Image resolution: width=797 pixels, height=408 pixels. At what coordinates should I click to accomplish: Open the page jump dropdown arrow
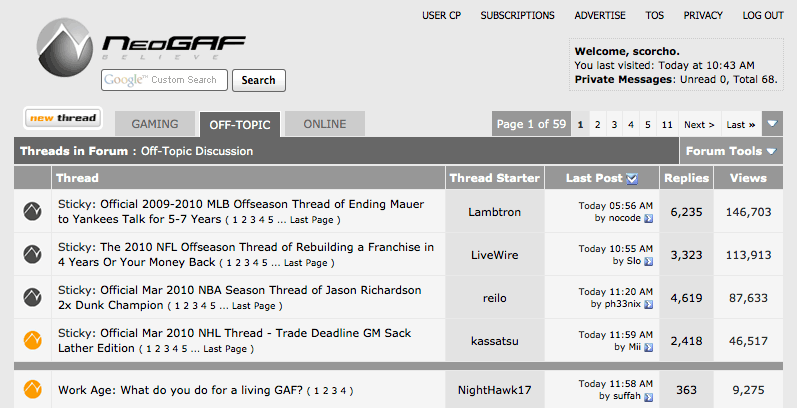pos(772,124)
